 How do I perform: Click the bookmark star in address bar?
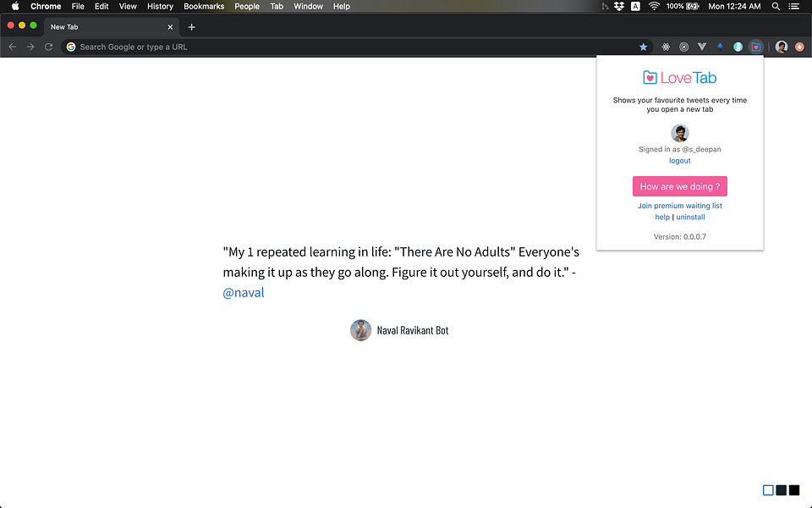tap(643, 47)
